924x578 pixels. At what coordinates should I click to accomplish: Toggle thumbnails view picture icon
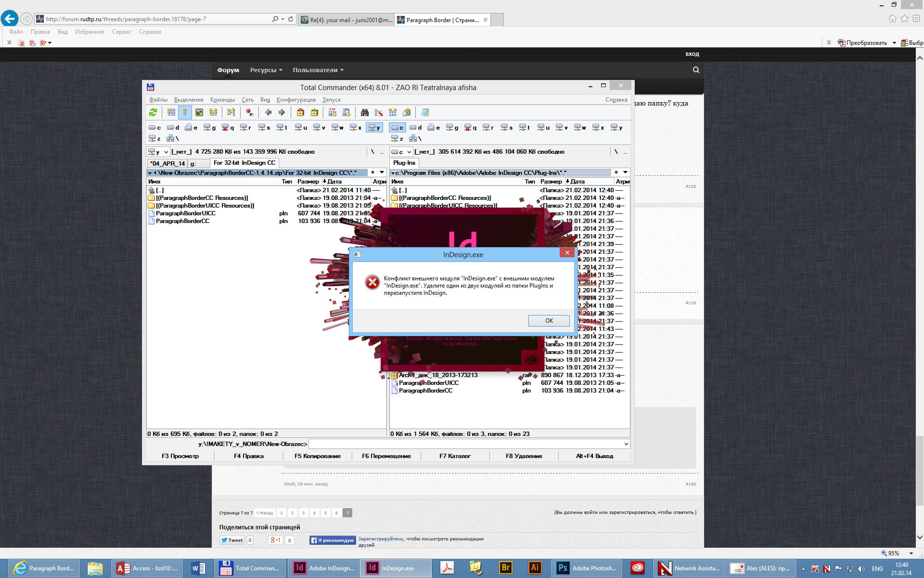point(199,112)
